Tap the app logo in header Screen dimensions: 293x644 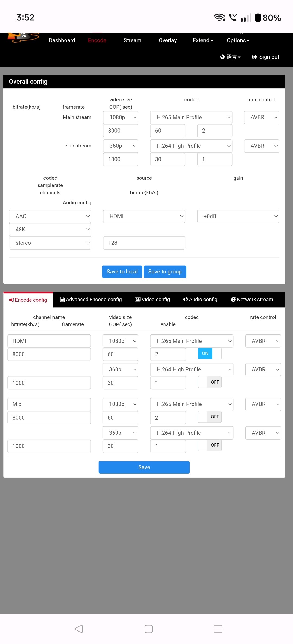(23, 37)
